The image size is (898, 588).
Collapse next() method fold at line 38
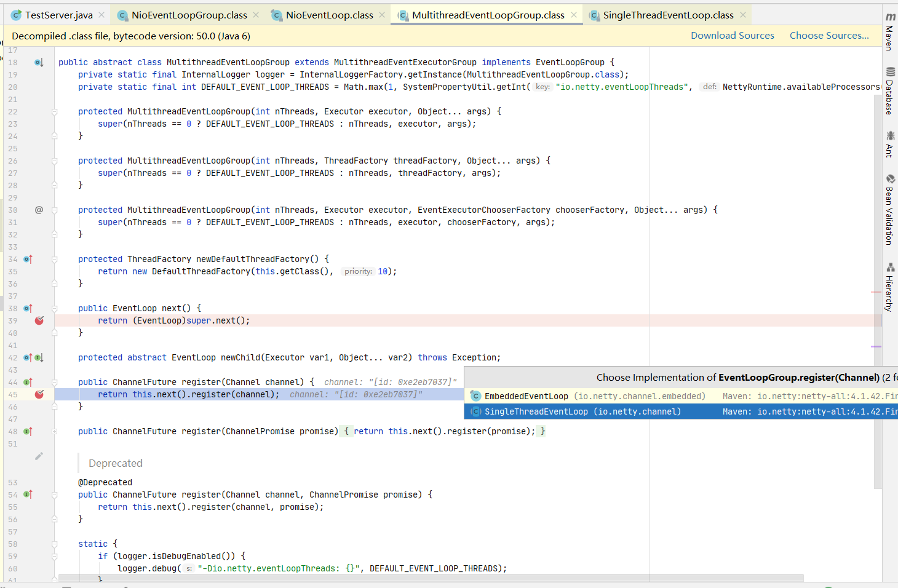pyautogui.click(x=54, y=309)
